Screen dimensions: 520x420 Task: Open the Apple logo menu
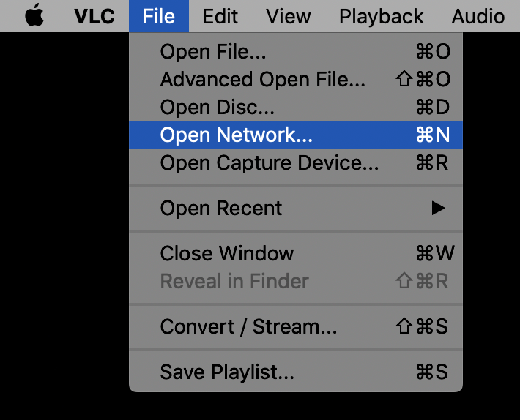(x=34, y=15)
